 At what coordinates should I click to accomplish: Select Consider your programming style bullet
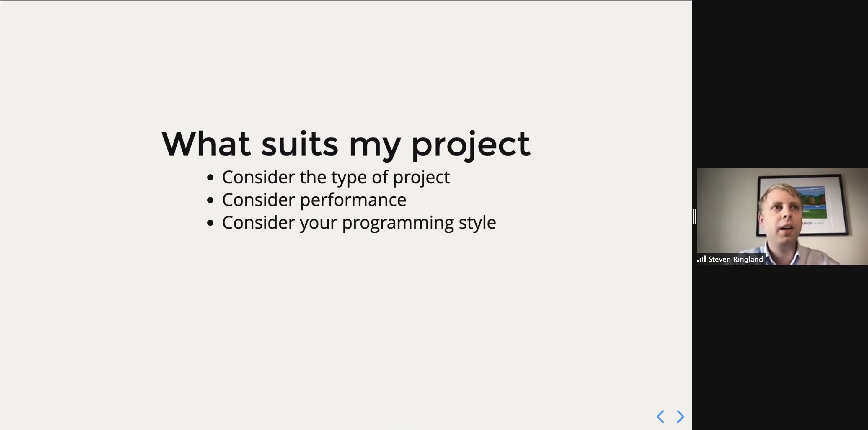359,223
